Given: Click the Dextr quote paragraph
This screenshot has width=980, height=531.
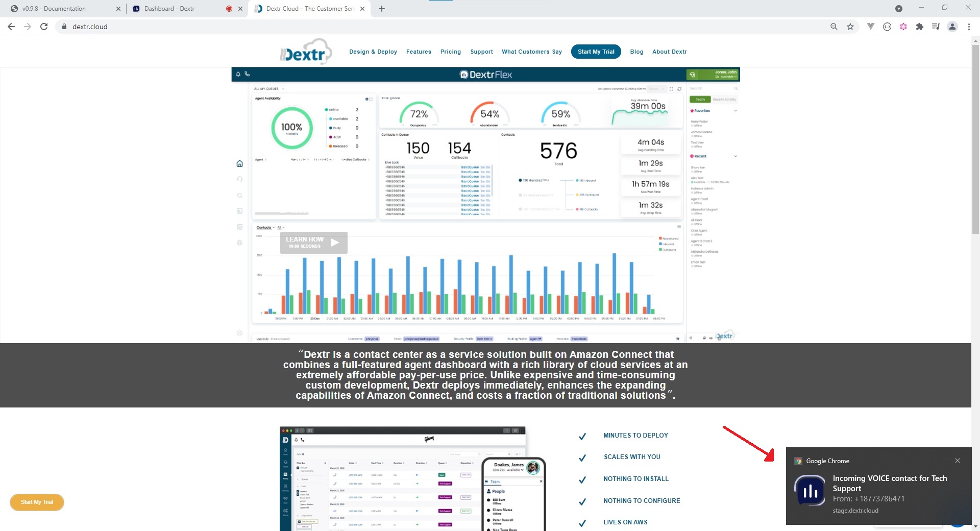Looking at the screenshot, I should 485,375.
